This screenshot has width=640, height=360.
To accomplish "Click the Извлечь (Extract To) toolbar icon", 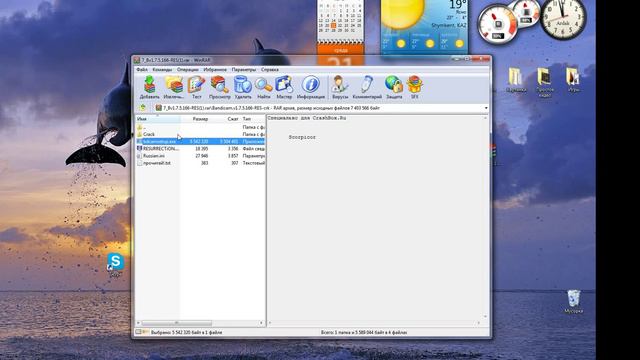I will pos(173,87).
